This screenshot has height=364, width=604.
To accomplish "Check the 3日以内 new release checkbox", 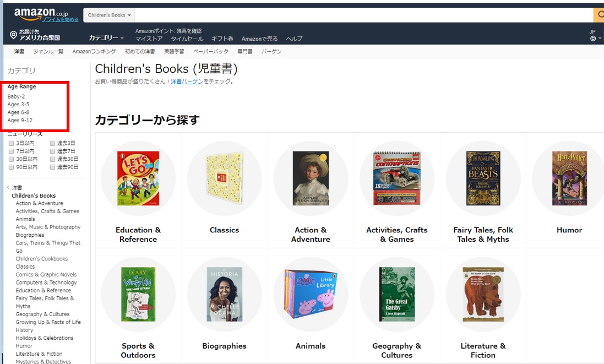I will [11, 143].
